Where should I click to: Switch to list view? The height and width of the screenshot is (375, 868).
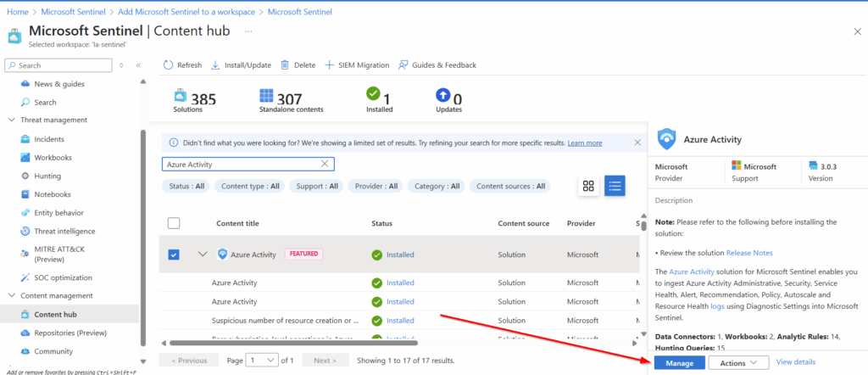pyautogui.click(x=615, y=186)
